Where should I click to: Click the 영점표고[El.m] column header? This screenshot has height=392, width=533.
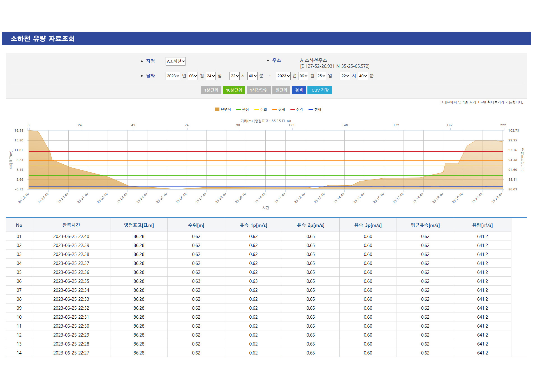coord(139,225)
